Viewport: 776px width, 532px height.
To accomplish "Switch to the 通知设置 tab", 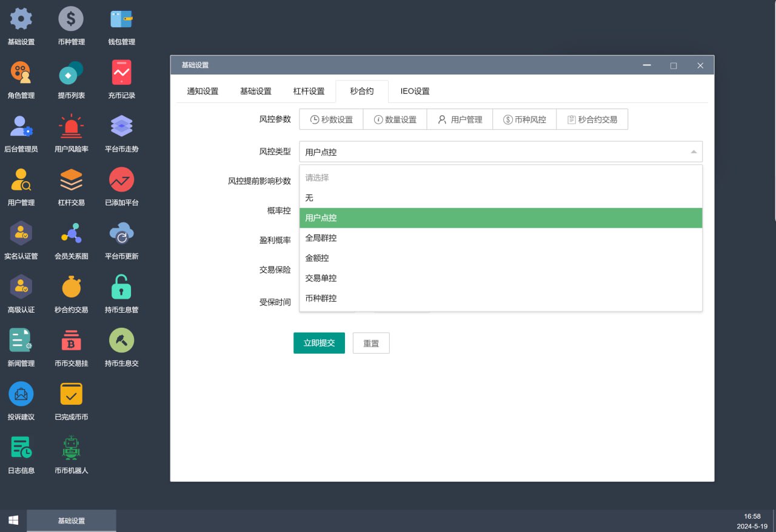I will point(202,91).
